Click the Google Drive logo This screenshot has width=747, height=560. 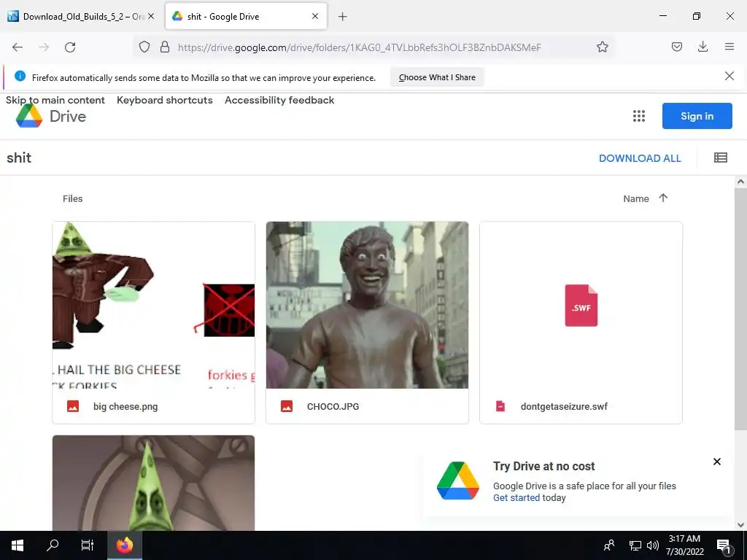tap(51, 116)
